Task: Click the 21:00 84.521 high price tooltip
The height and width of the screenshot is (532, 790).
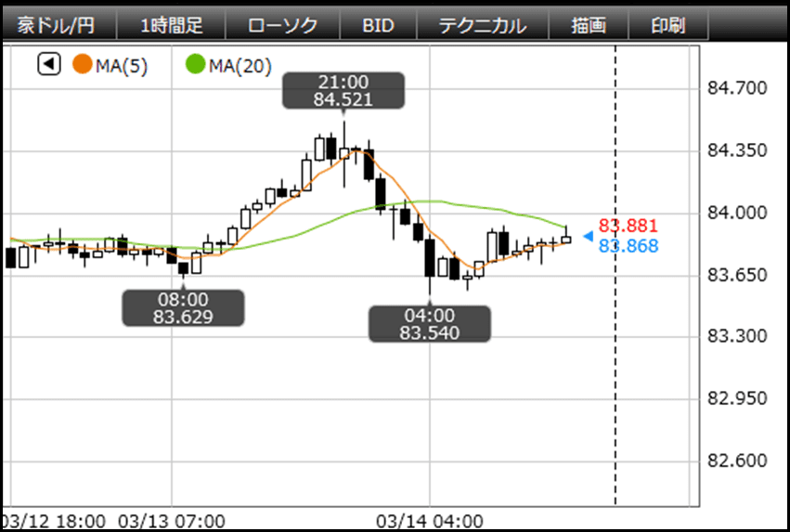Action: tap(343, 91)
